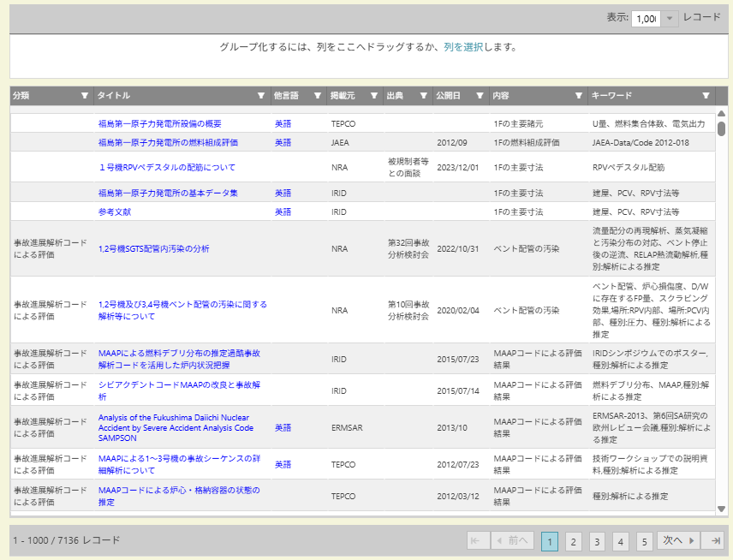Image resolution: width=733 pixels, height=560 pixels.
Task: Open Analysis of the Fukushima Daiichi link
Action: 176,428
